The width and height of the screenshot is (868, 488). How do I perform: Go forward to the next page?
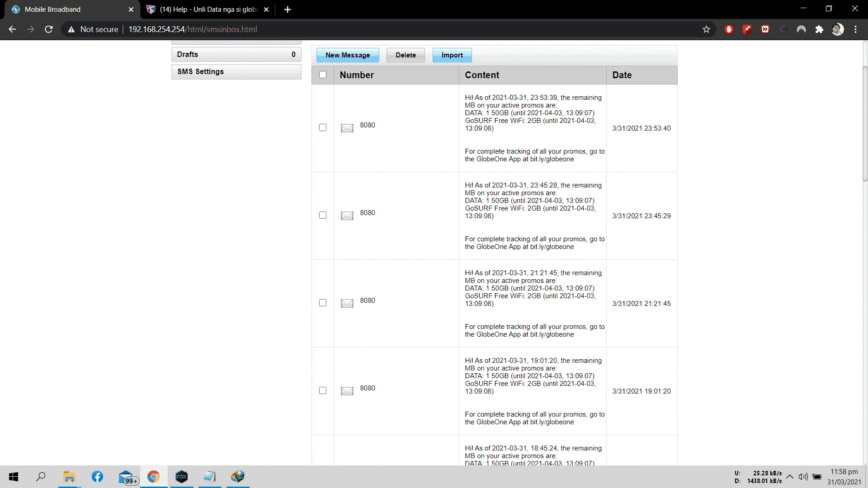coord(30,29)
